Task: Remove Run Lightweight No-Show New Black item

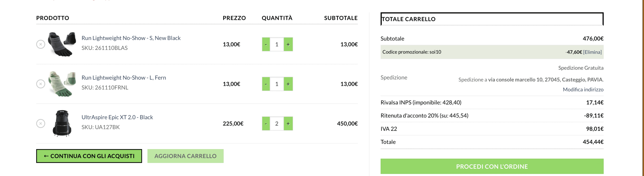Action: 41,44
